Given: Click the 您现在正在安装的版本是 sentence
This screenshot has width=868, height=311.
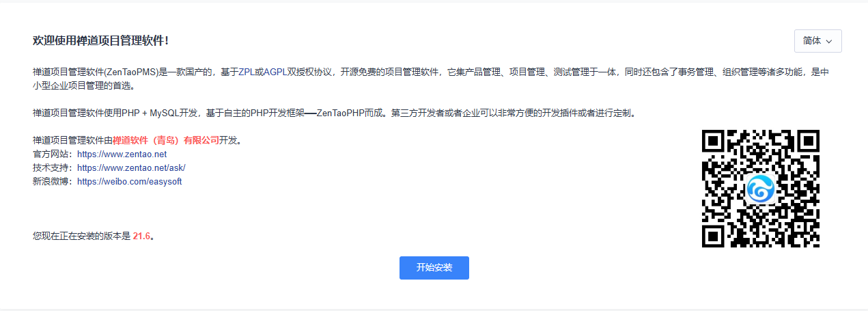Looking at the screenshot, I should click(82, 236).
